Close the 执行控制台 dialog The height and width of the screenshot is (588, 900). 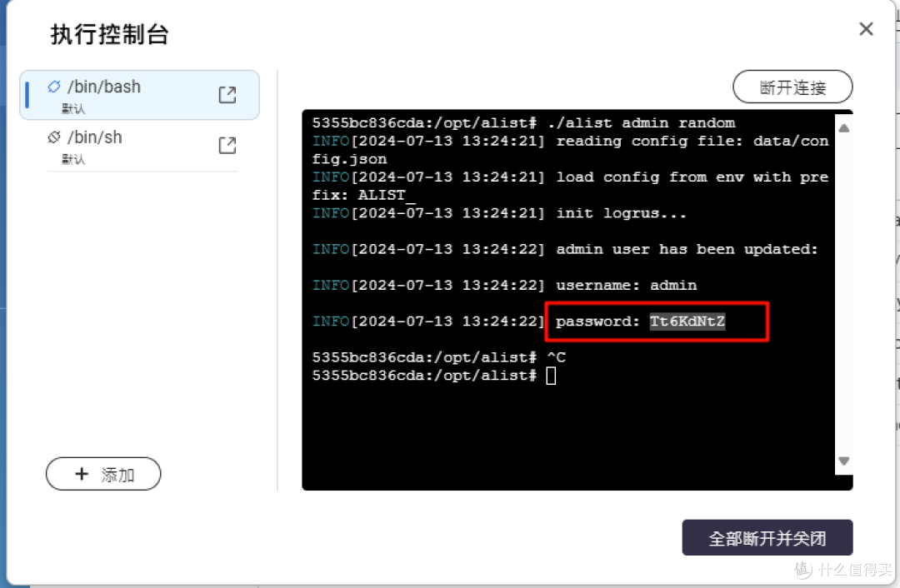pos(866,28)
